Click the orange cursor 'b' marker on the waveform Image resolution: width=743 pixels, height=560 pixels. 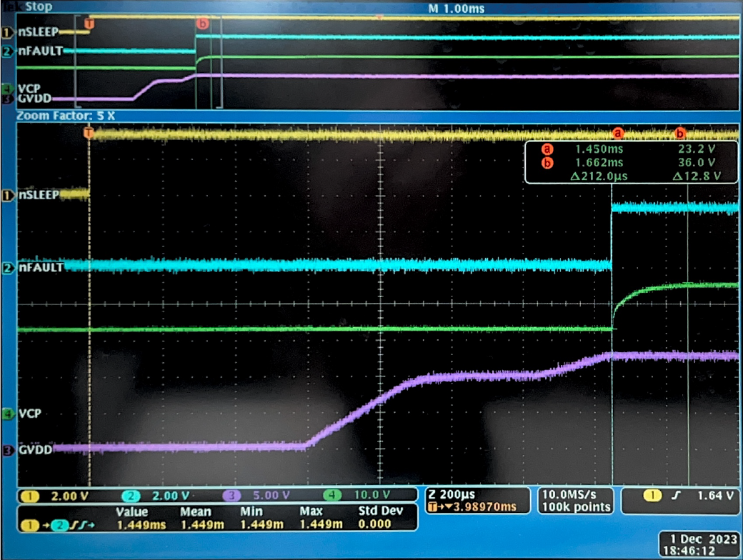[679, 133]
